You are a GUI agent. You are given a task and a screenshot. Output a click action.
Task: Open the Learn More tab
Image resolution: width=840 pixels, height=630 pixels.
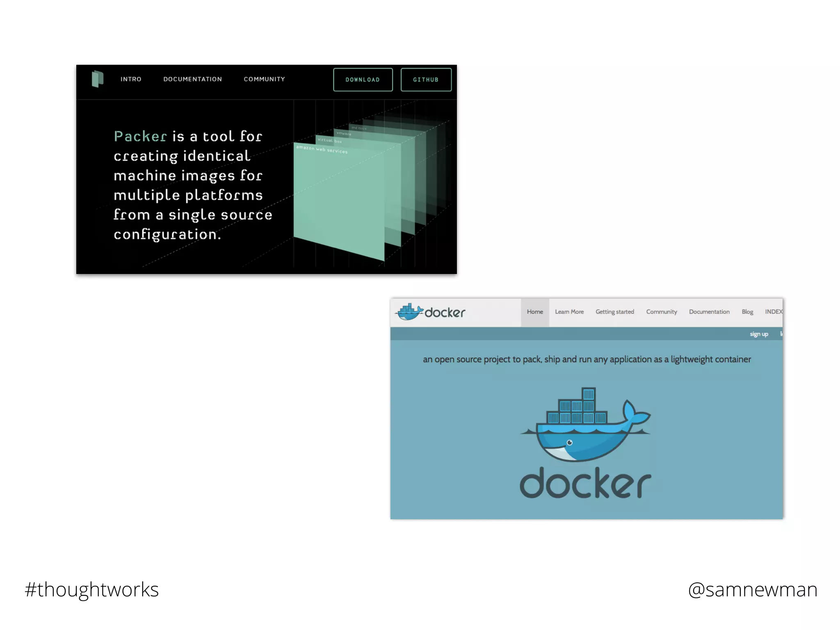[x=569, y=312]
